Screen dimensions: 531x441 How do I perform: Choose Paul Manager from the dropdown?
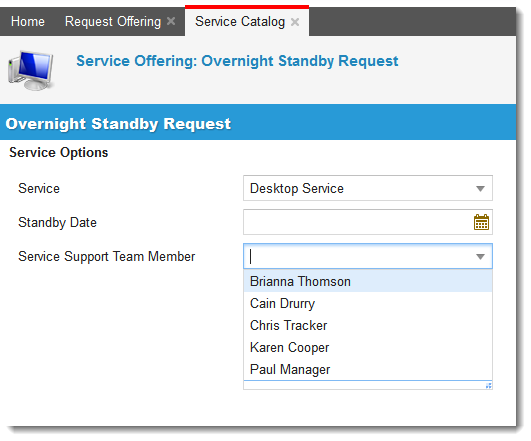click(368, 369)
